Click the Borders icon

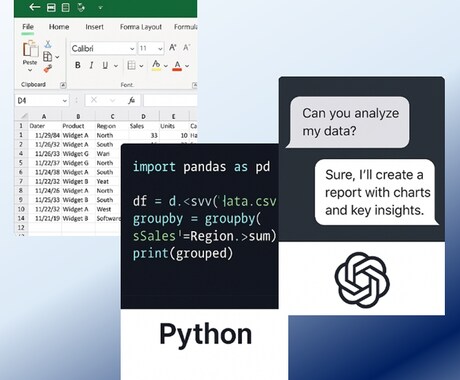pos(132,65)
